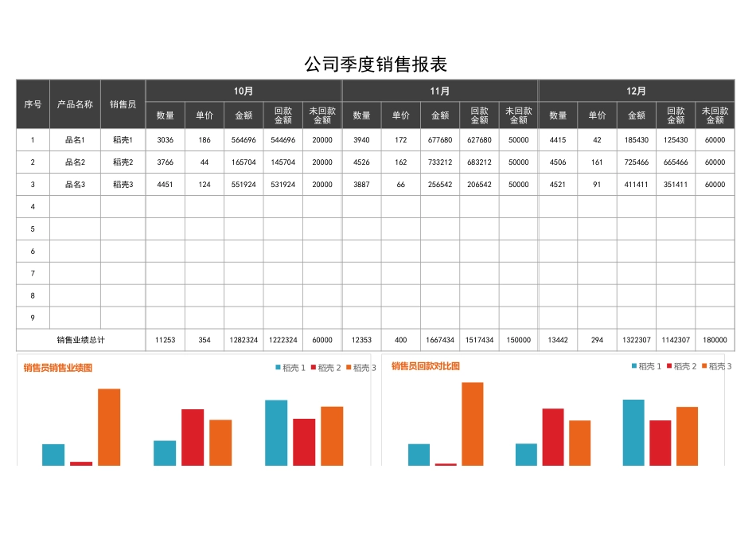Select the cell with value 3036
This screenshot has height=535, width=756.
(x=164, y=140)
